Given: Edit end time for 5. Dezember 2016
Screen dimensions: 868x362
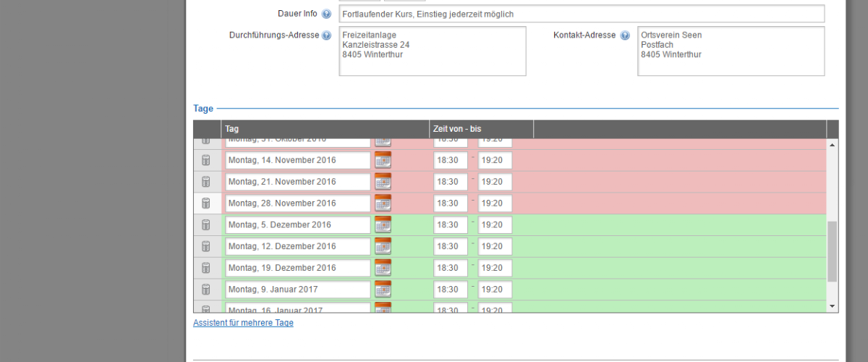Looking at the screenshot, I should (495, 225).
